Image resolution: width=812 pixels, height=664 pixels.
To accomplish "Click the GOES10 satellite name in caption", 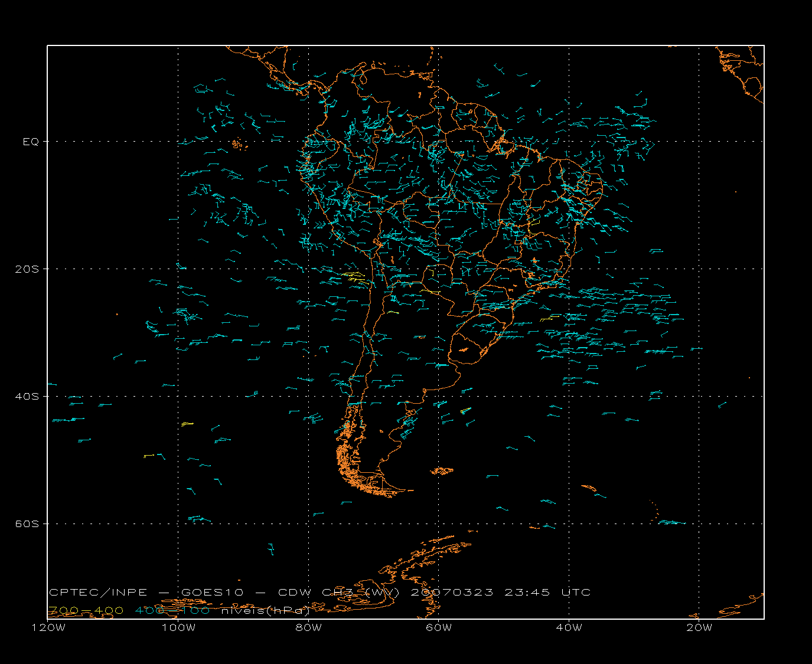I will click(x=212, y=593).
